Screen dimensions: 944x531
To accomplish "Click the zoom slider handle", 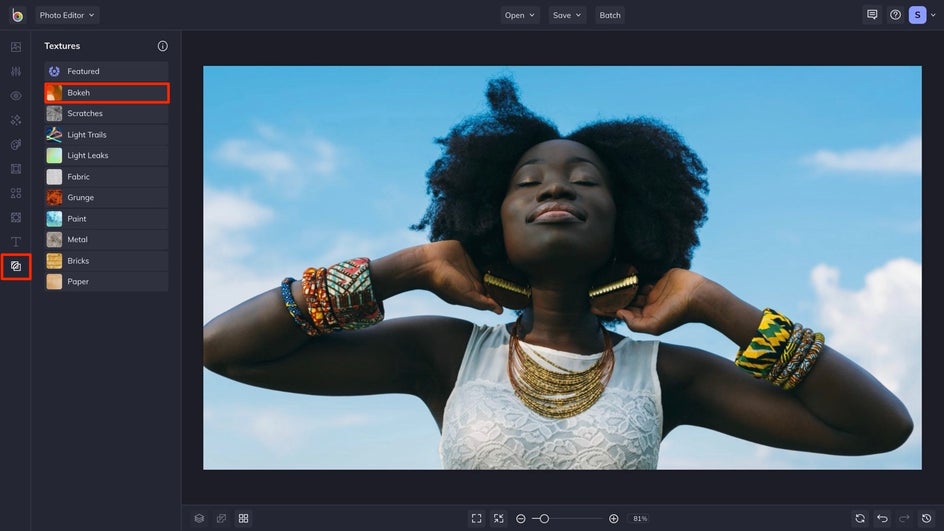I will tap(544, 518).
